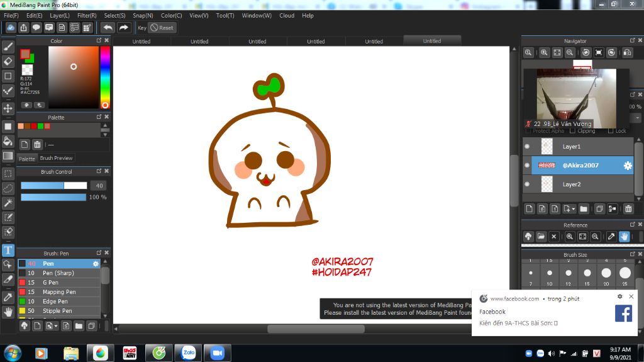
Task: Open Zoom from the taskbar
Action: [x=217, y=353]
